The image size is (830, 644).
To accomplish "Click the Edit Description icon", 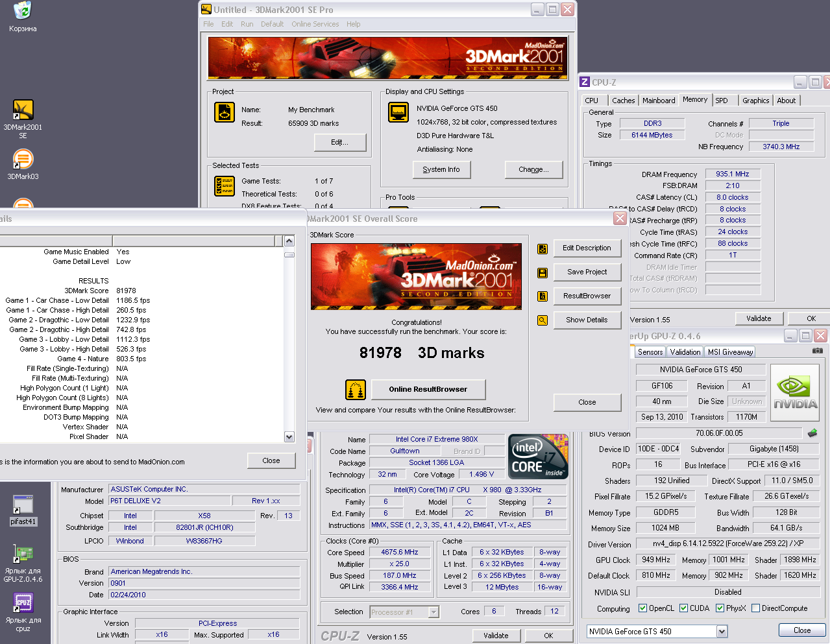I will (543, 248).
